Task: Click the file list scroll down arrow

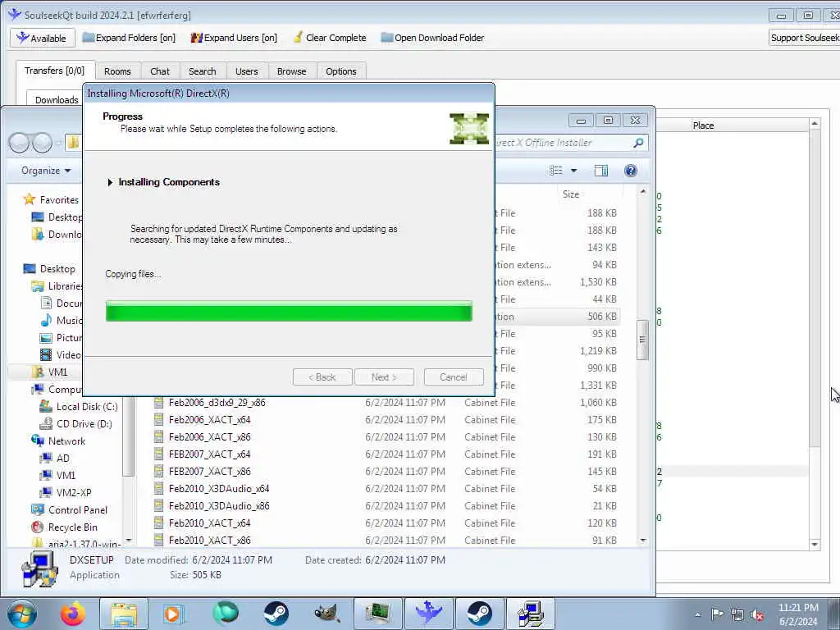Action: [643, 541]
